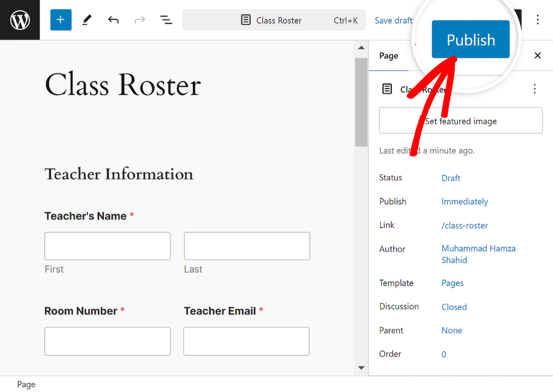Change the page status from Draft
The width and height of the screenshot is (553, 392).
pos(451,178)
